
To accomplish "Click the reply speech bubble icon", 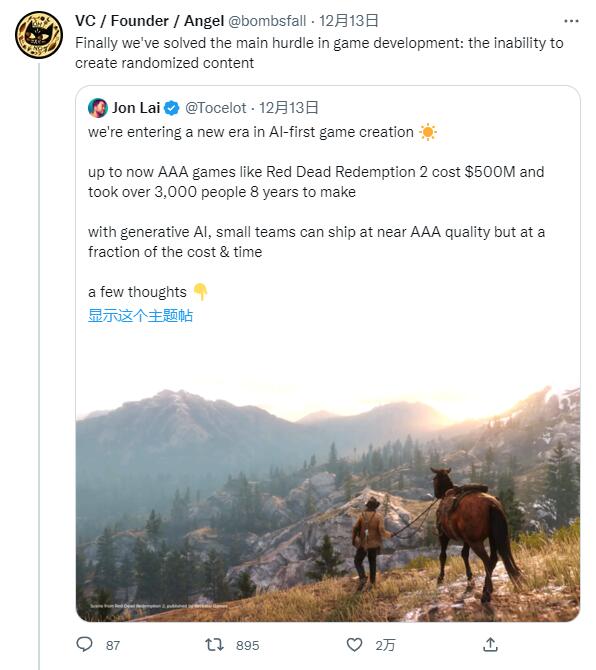I will point(84,644).
